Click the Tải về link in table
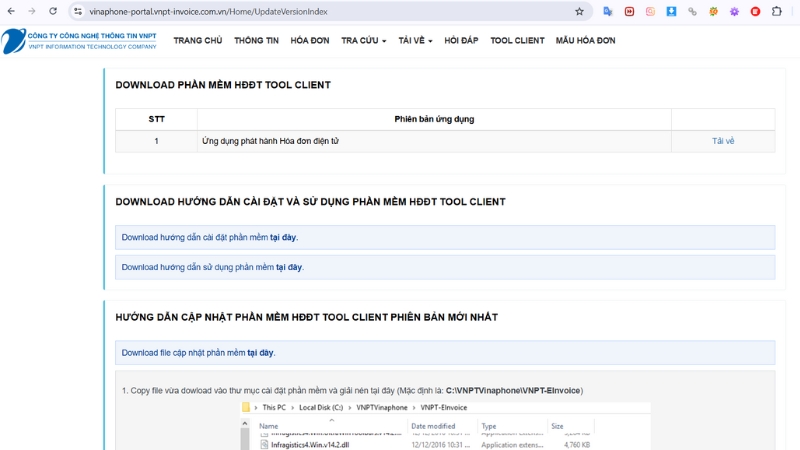Screen dimensions: 800x450 pos(723,141)
